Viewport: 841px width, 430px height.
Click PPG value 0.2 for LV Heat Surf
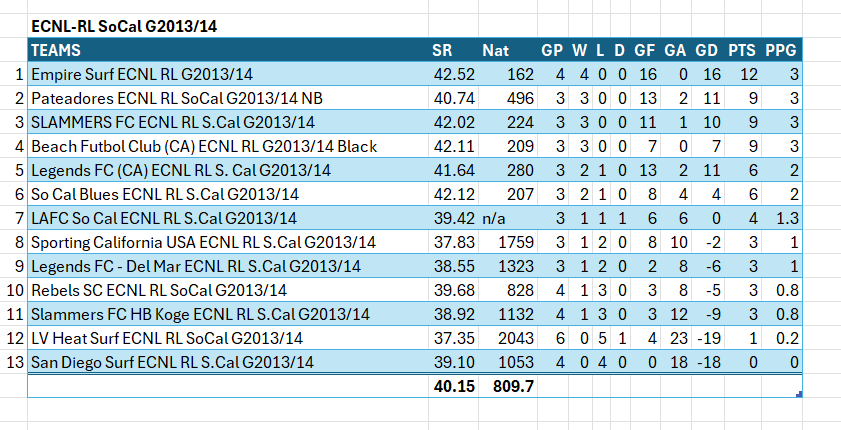click(x=781, y=338)
